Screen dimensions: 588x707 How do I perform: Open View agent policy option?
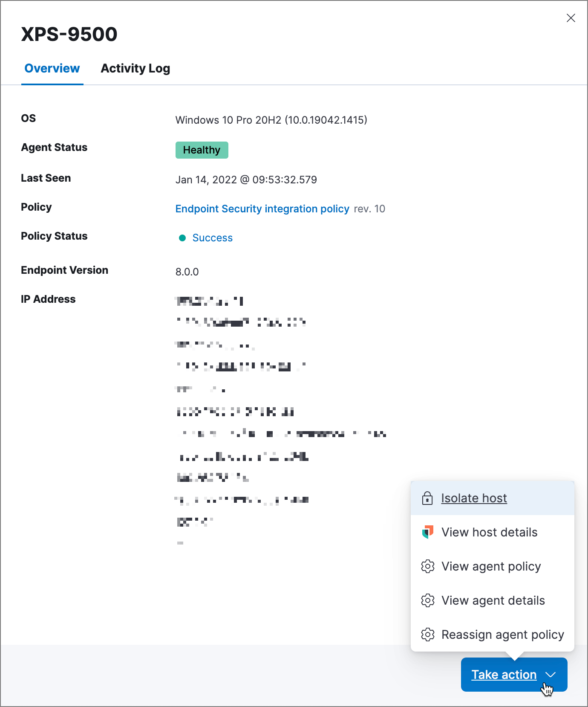(x=491, y=566)
